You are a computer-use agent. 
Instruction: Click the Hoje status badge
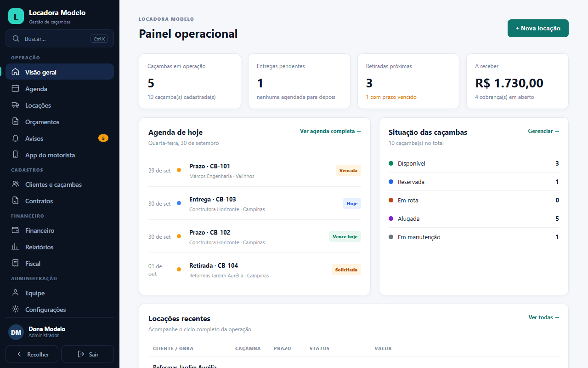pyautogui.click(x=352, y=203)
